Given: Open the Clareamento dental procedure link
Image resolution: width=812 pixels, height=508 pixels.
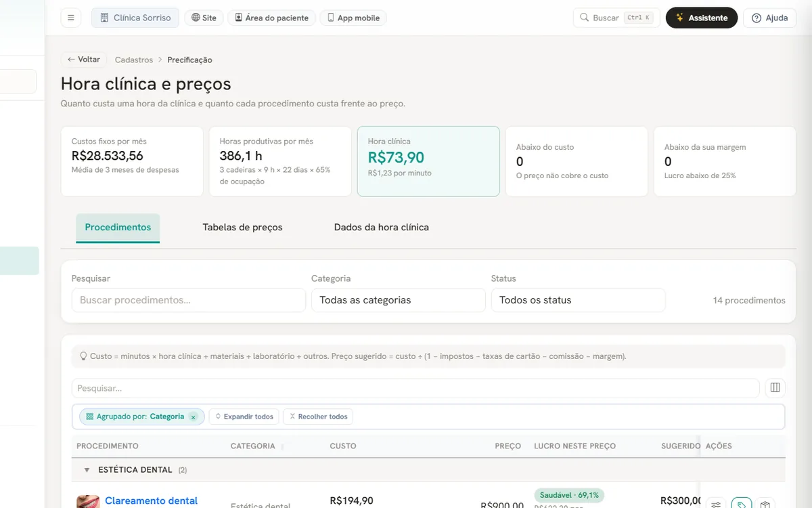Looking at the screenshot, I should [x=152, y=501].
